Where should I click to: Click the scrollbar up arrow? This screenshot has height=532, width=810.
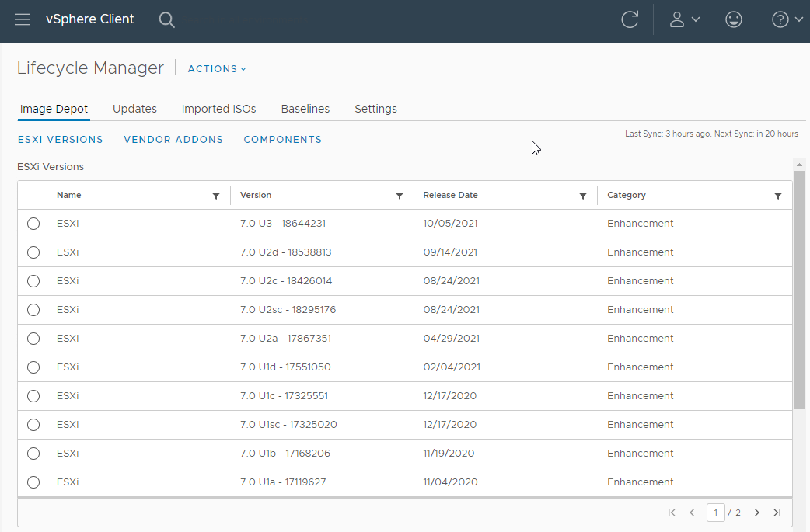pos(799,165)
